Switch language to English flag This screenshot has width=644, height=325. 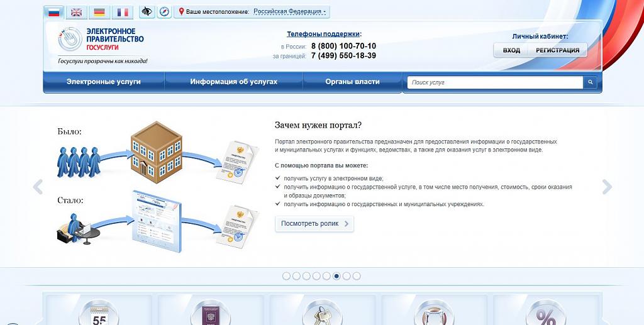tap(76, 13)
